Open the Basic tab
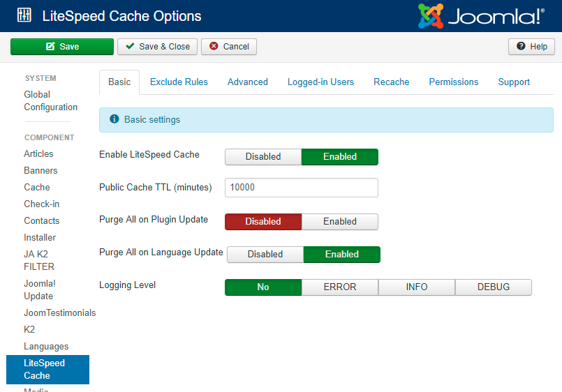Screen dimensions: 562x392 [x=119, y=82]
